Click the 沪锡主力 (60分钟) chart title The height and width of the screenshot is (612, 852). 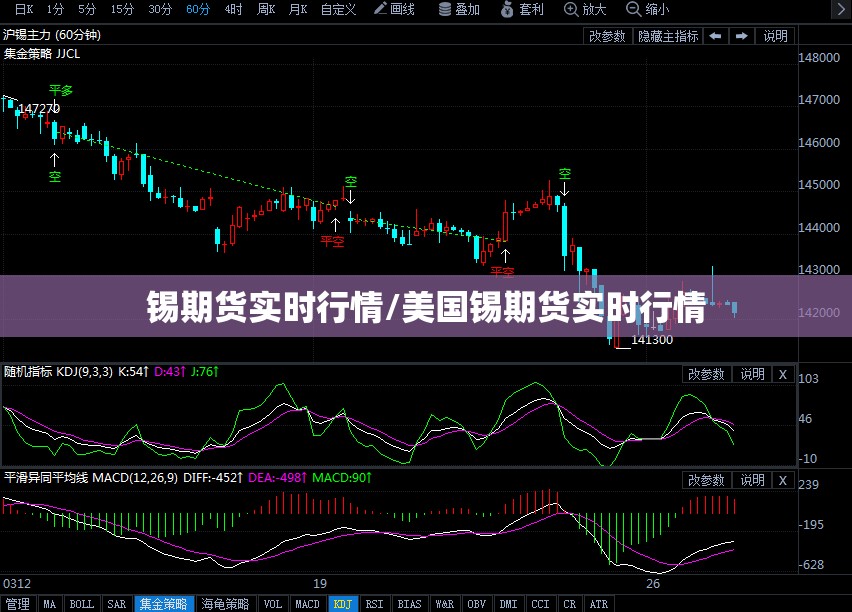pyautogui.click(x=52, y=35)
